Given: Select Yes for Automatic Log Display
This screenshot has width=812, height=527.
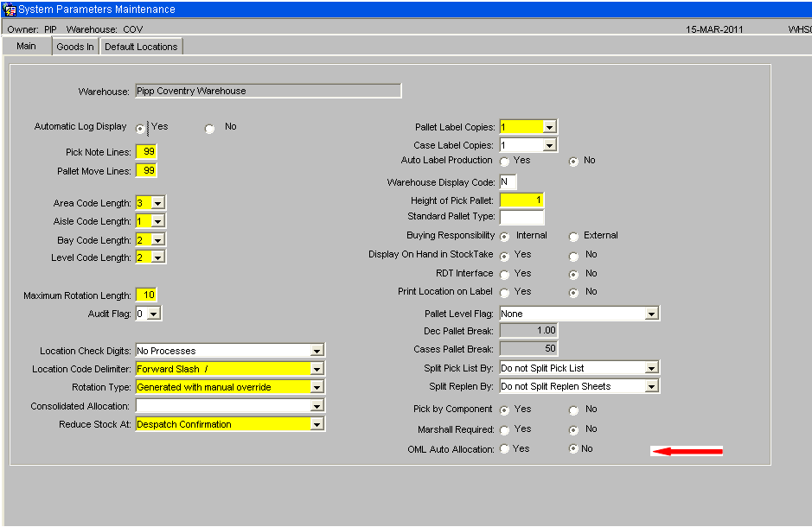Looking at the screenshot, I should (x=140, y=128).
